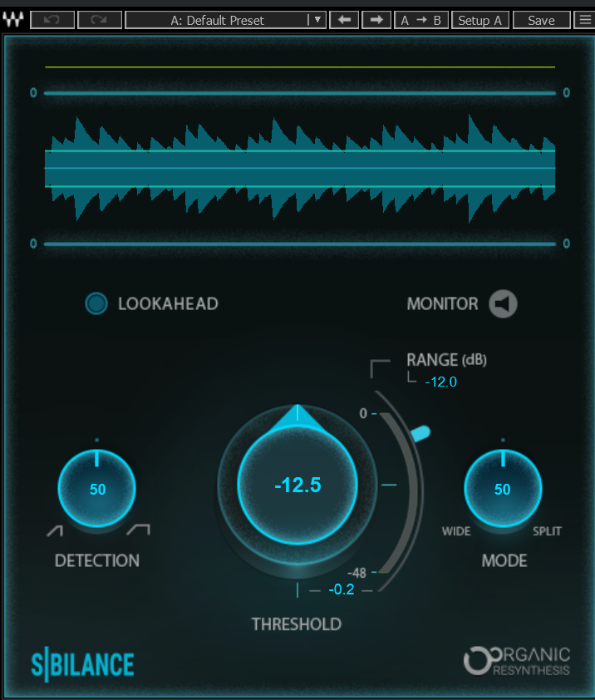Click the sibilance waveform display
This screenshot has height=700, width=595.
(300, 168)
